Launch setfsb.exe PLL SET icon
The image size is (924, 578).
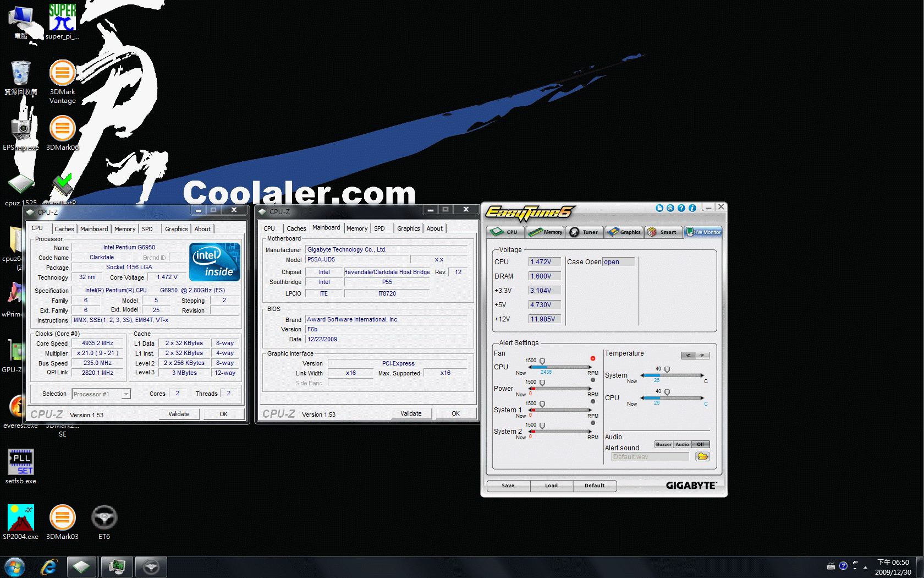pyautogui.click(x=21, y=466)
